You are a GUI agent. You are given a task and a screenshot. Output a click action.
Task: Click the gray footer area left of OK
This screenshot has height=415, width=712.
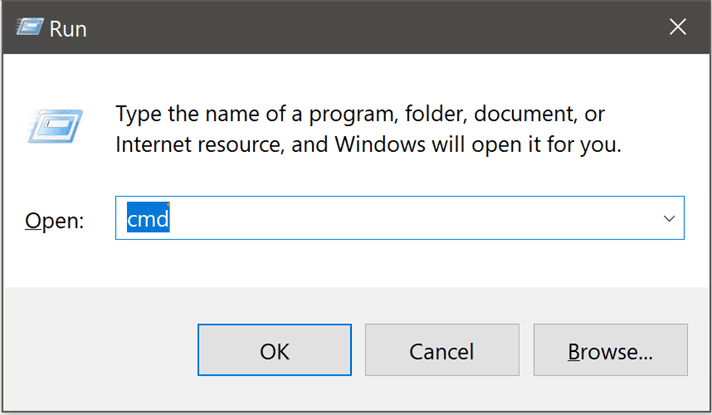(100, 350)
